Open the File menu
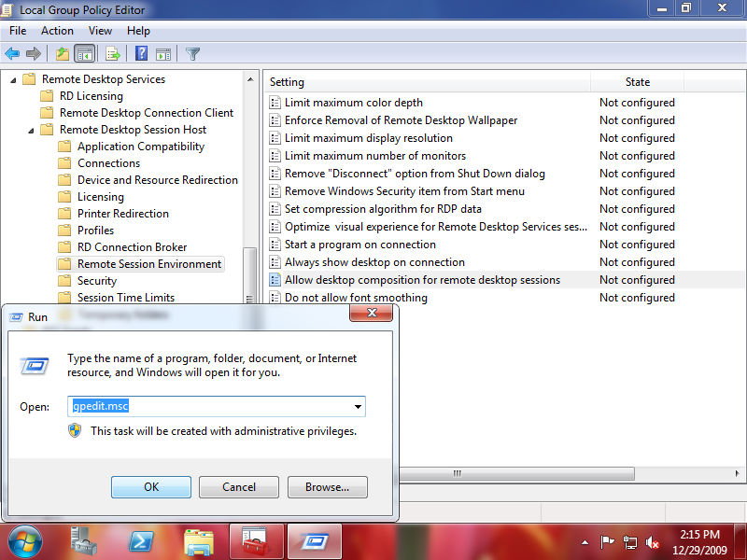Viewport: 747px width, 560px height. (x=18, y=31)
